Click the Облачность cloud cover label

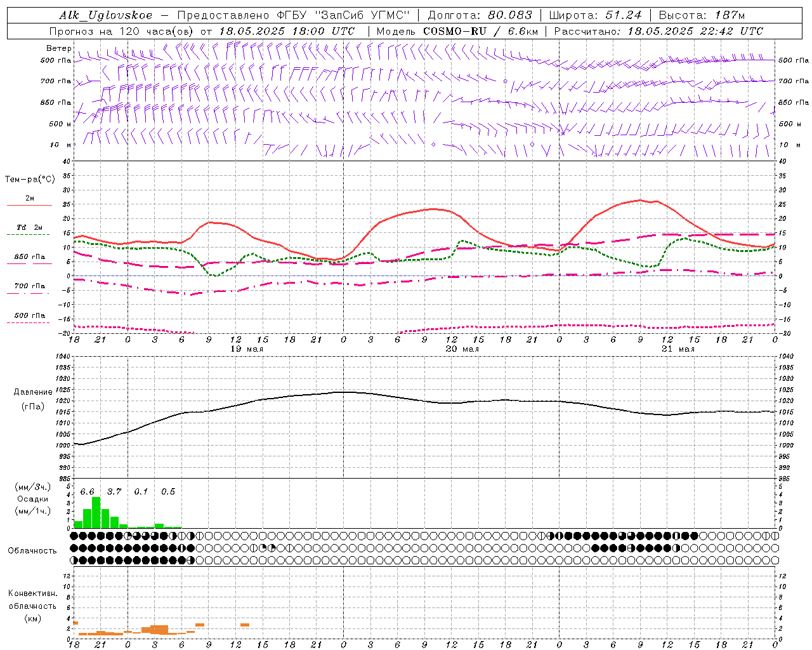32,551
